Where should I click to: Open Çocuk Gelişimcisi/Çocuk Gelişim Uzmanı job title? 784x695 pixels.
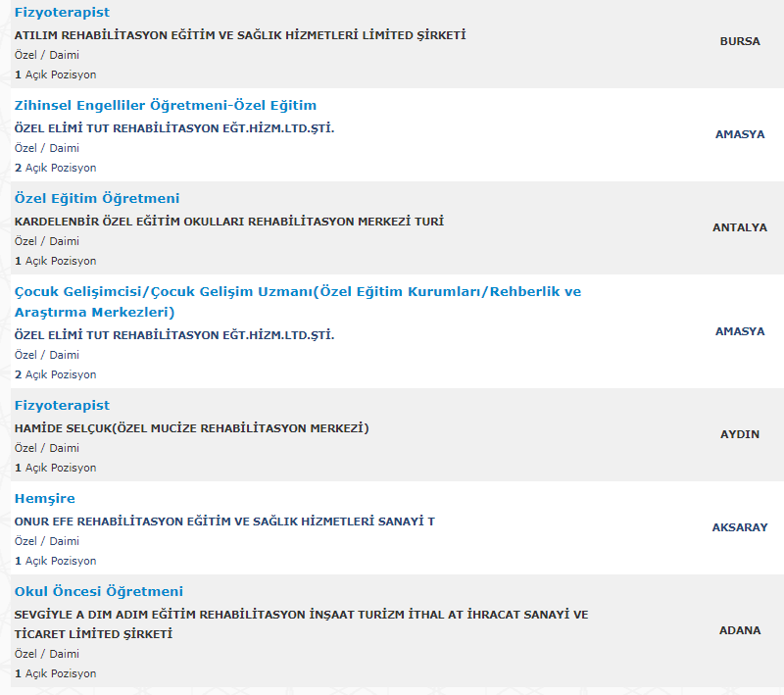(297, 292)
